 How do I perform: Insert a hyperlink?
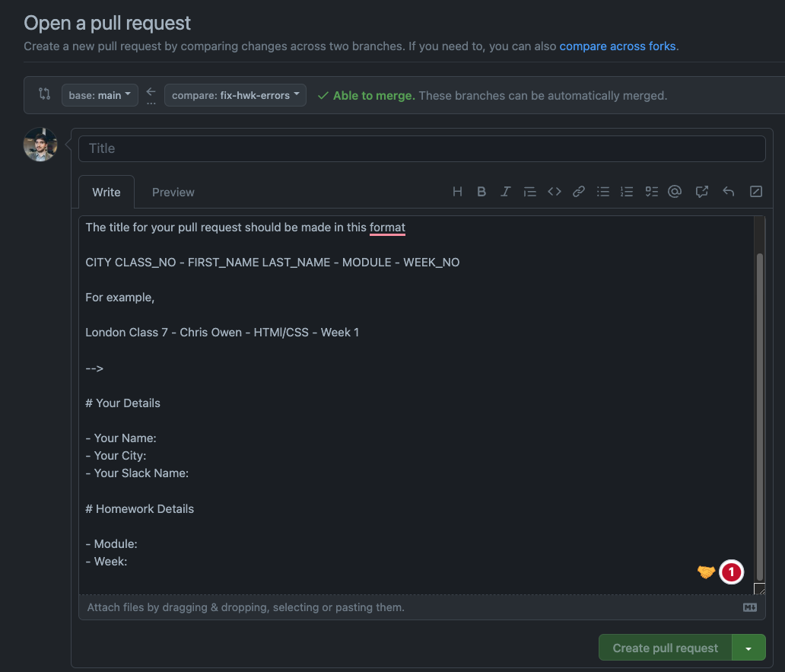(578, 191)
